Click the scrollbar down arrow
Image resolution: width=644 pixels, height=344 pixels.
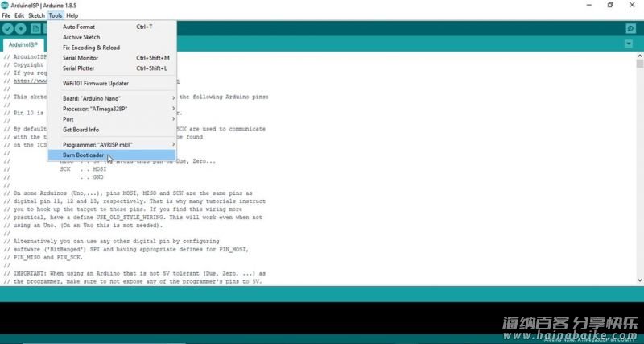[x=639, y=280]
